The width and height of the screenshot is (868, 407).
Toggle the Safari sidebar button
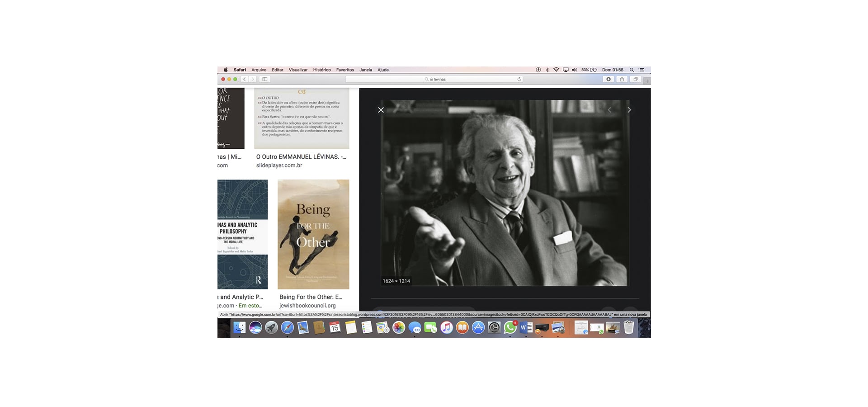click(x=265, y=79)
